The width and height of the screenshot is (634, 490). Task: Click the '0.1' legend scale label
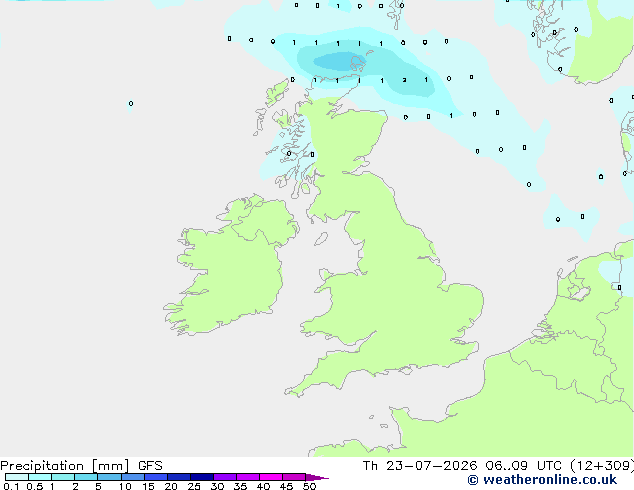pyautogui.click(x=11, y=486)
